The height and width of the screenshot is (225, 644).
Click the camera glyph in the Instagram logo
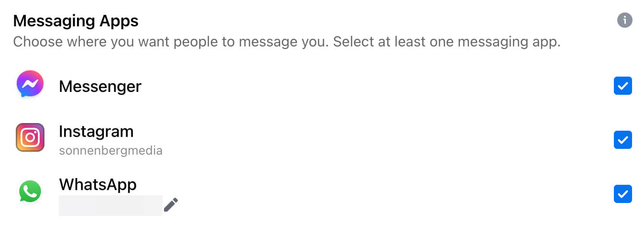(x=30, y=137)
